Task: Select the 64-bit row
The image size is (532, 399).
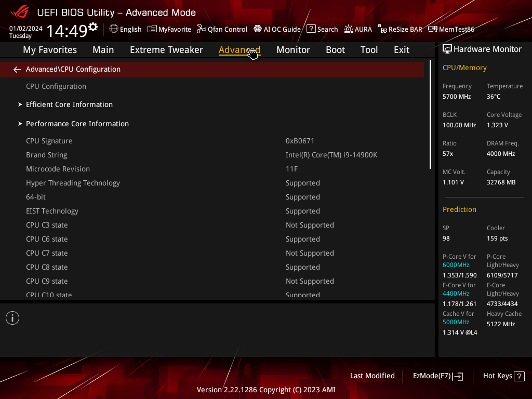Action: (212, 197)
